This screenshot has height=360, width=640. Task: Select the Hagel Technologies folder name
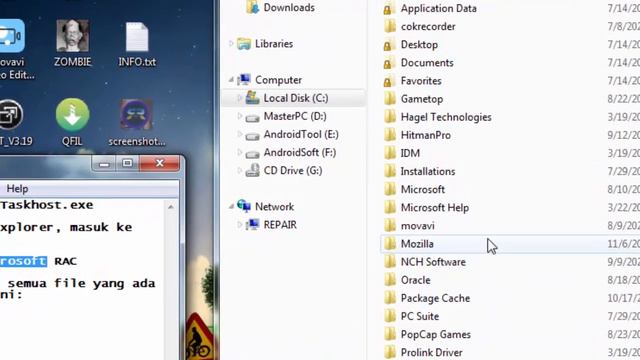pos(446,117)
